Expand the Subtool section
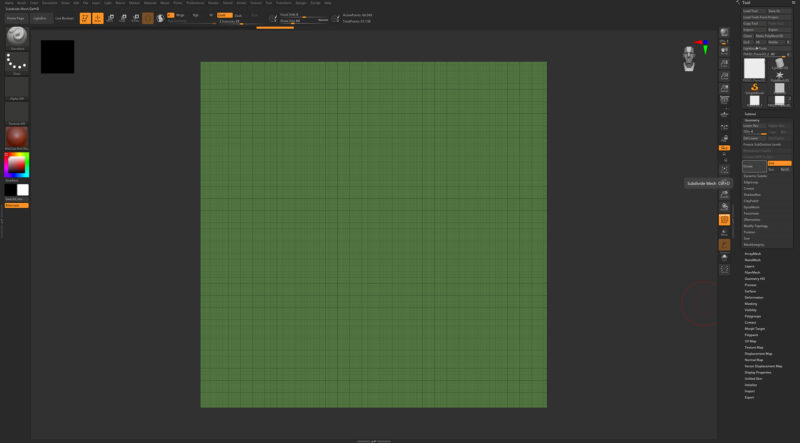 click(x=751, y=114)
